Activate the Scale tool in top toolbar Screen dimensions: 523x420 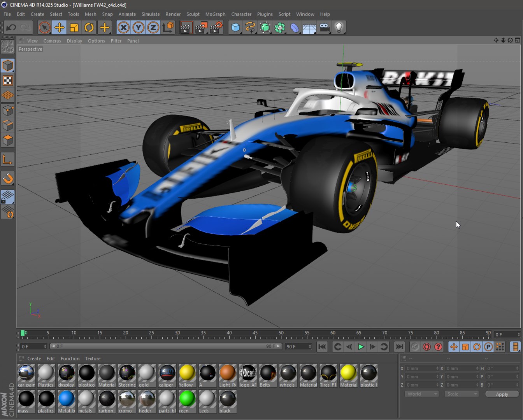(x=74, y=28)
